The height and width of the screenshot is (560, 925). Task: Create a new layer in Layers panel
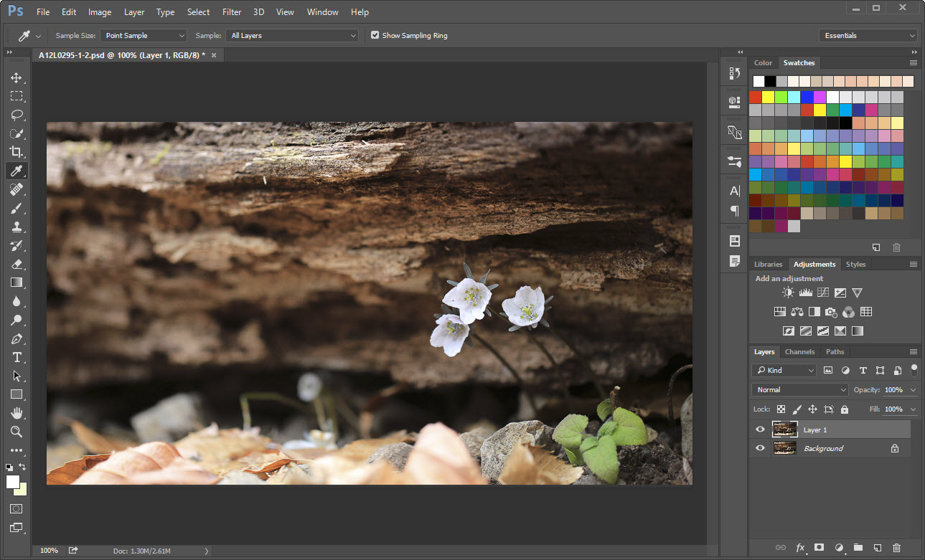[877, 548]
